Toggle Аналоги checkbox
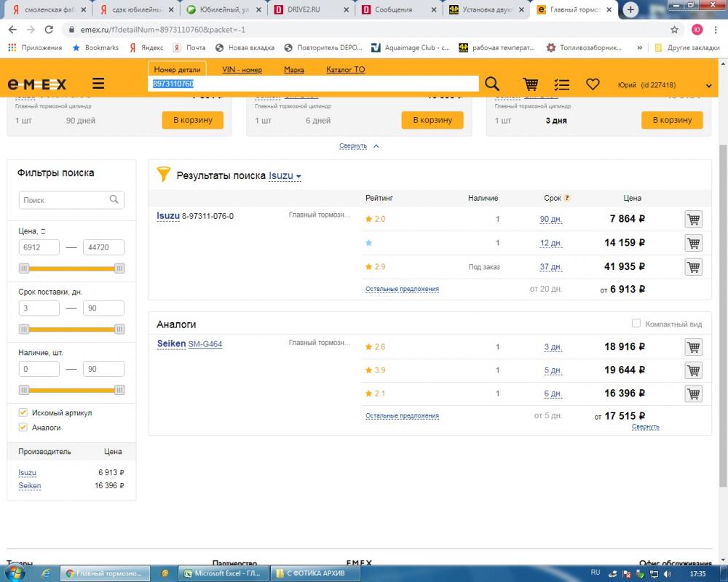 (x=23, y=427)
